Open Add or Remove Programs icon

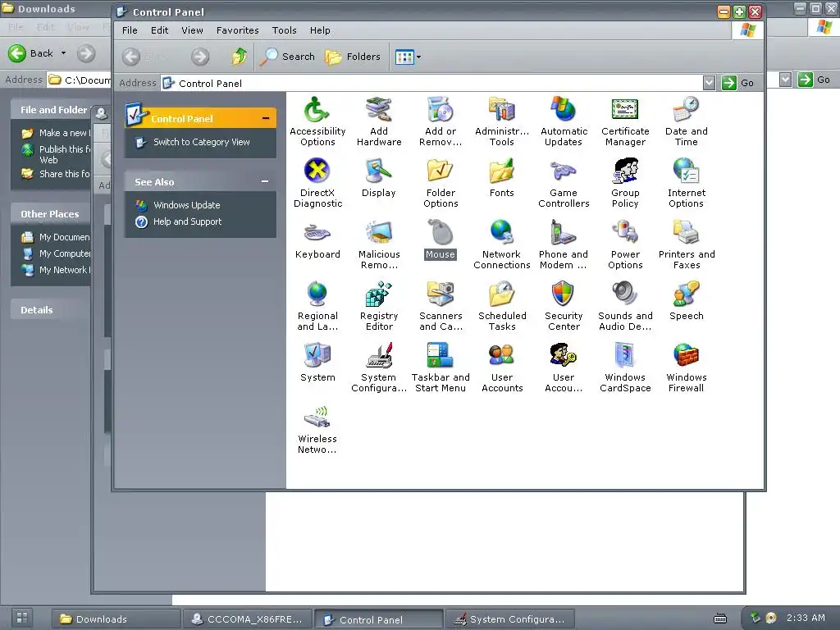[x=441, y=121]
